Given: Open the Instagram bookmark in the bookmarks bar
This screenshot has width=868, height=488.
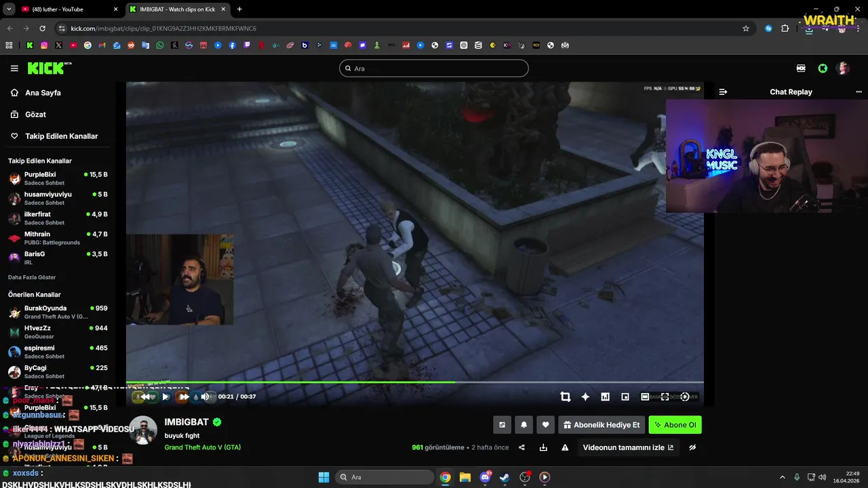Looking at the screenshot, I should click(44, 45).
